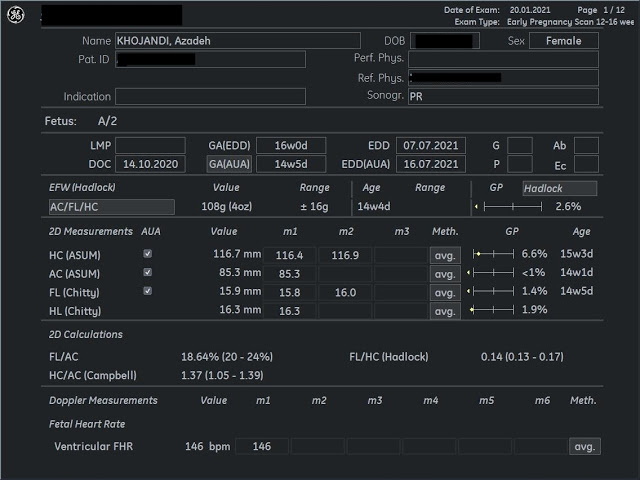
Task: Click the GA(EDD) field 16w0d
Action: pos(291,145)
